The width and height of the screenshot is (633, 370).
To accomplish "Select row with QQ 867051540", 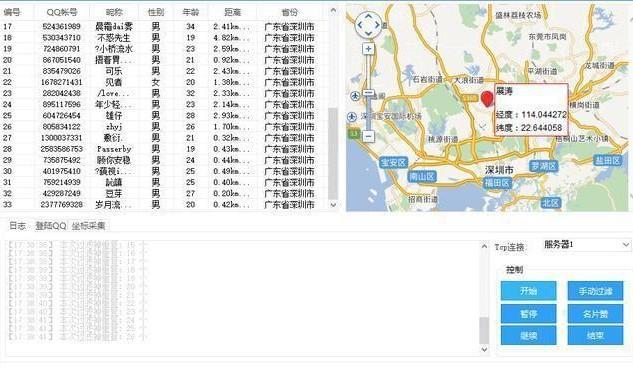I will [x=161, y=60].
